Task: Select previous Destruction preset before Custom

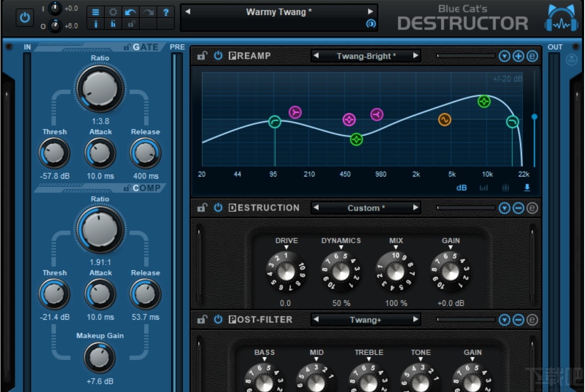Action: point(316,208)
